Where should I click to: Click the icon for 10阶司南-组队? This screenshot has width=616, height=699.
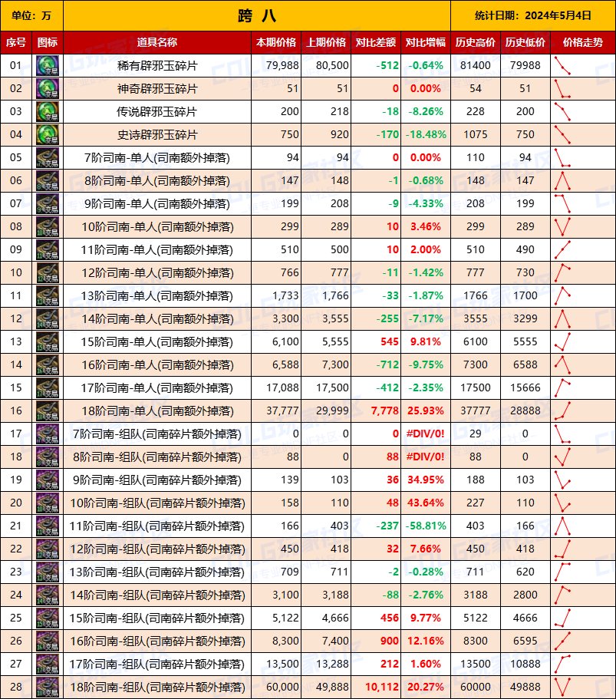tap(48, 503)
